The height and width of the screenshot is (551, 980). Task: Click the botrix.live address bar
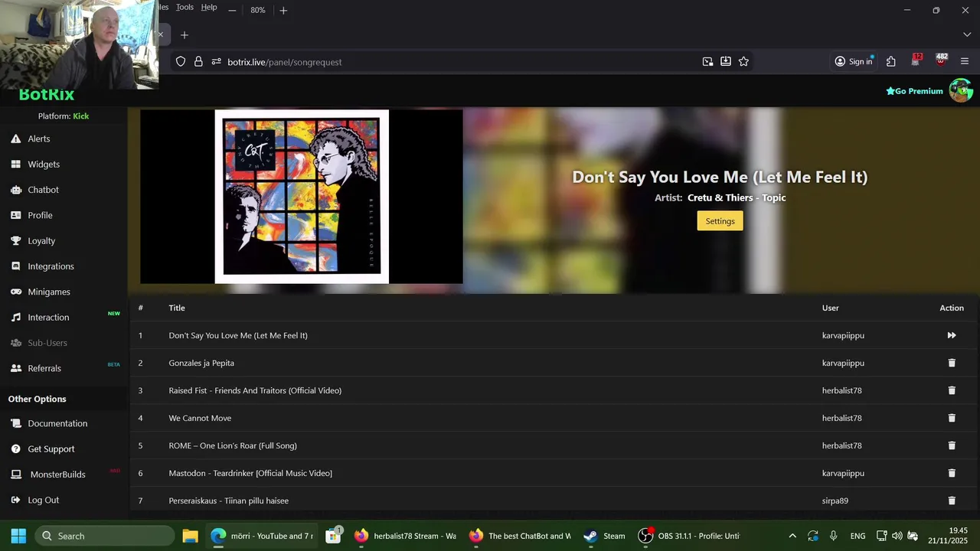[459, 62]
